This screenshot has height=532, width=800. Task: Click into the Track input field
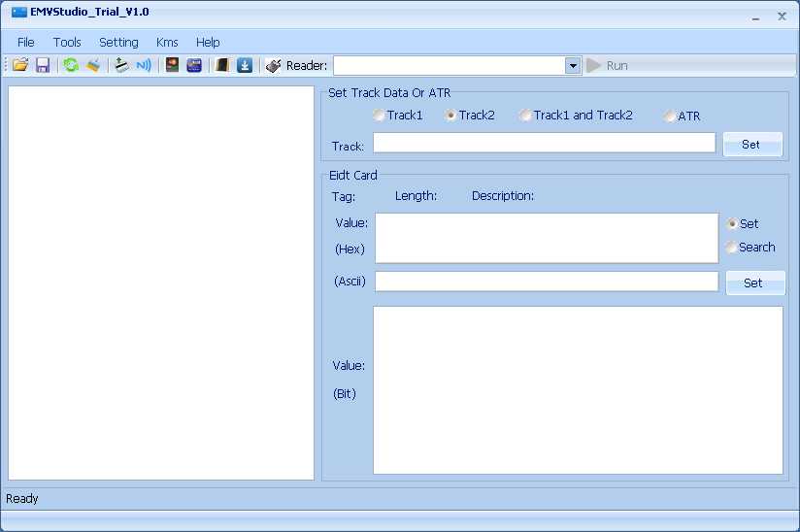(x=544, y=143)
